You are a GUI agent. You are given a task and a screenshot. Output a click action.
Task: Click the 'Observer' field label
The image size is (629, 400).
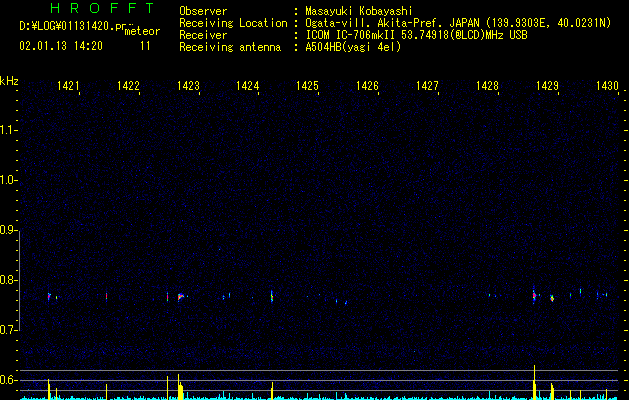(x=203, y=11)
